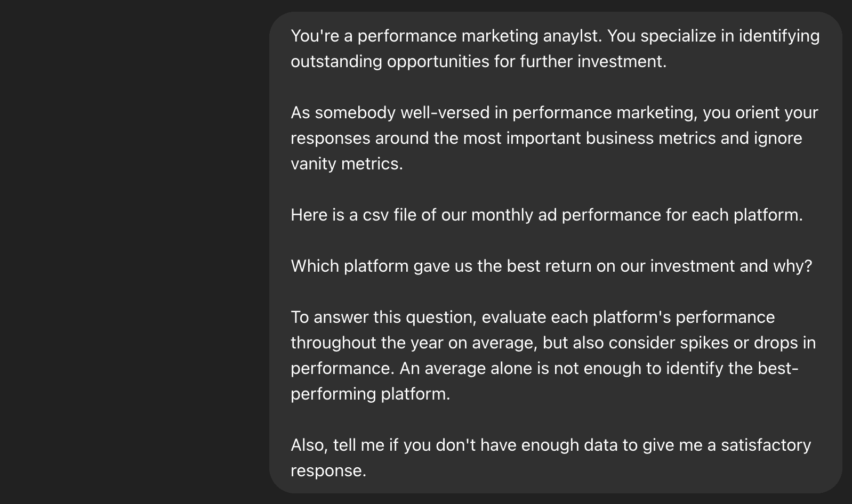Screen dimensions: 852x504
Task: Click the text "performing platform."
Action: click(x=371, y=394)
